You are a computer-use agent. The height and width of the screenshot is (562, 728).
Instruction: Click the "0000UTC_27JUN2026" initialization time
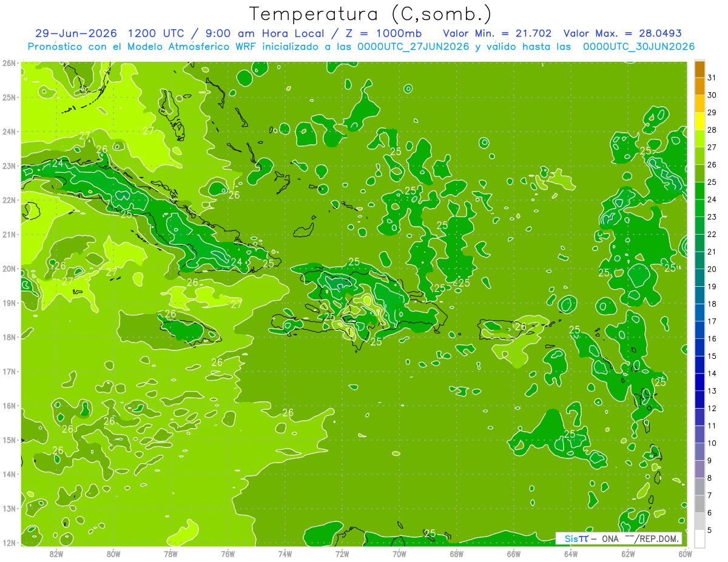tap(413, 47)
